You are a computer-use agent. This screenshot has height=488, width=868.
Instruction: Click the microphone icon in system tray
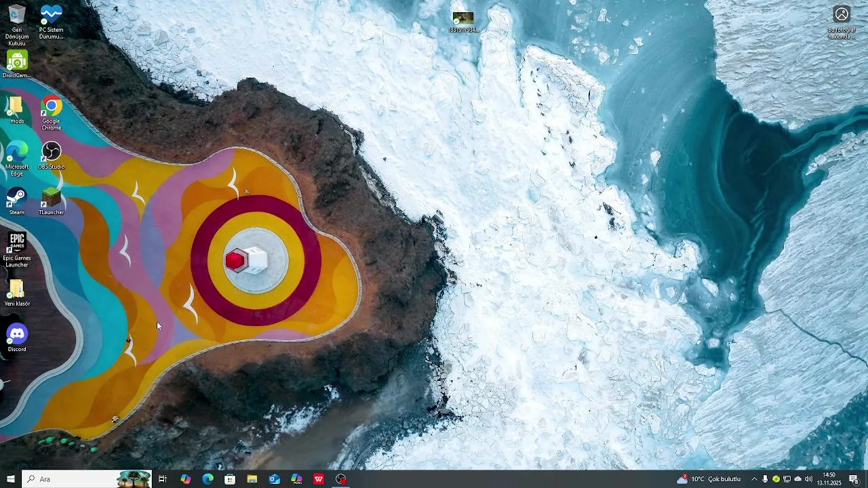pyautogui.click(x=765, y=479)
